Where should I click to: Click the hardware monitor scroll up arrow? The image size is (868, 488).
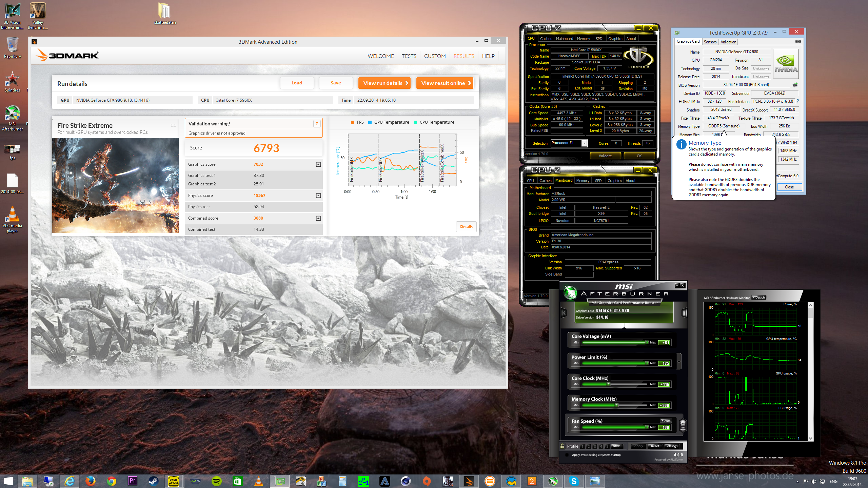(x=811, y=305)
